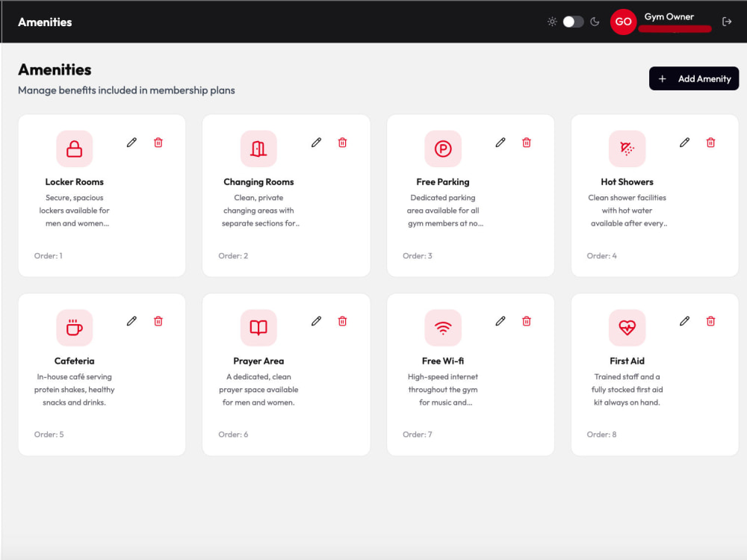
Task: Select the Free Parking title
Action: 442,182
